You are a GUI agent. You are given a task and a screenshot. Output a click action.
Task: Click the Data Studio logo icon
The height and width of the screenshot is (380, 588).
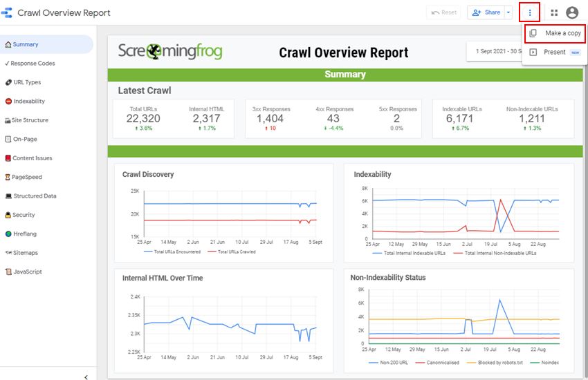pos(7,12)
